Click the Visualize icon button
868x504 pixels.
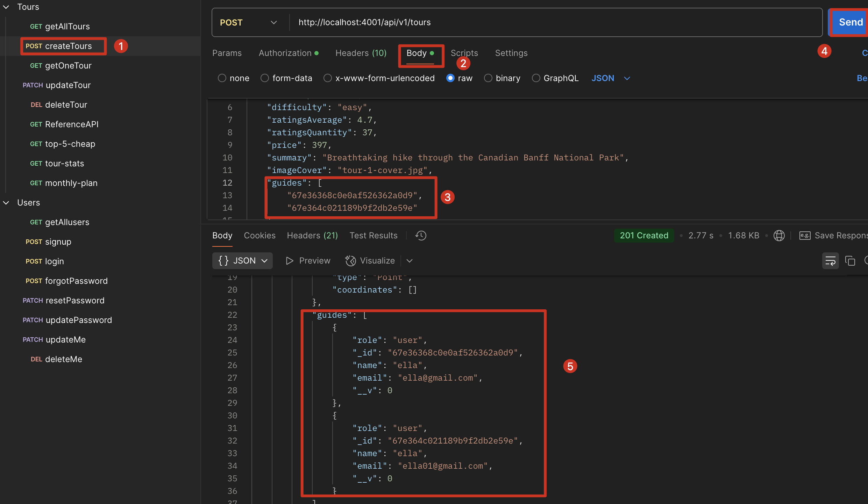(x=350, y=261)
